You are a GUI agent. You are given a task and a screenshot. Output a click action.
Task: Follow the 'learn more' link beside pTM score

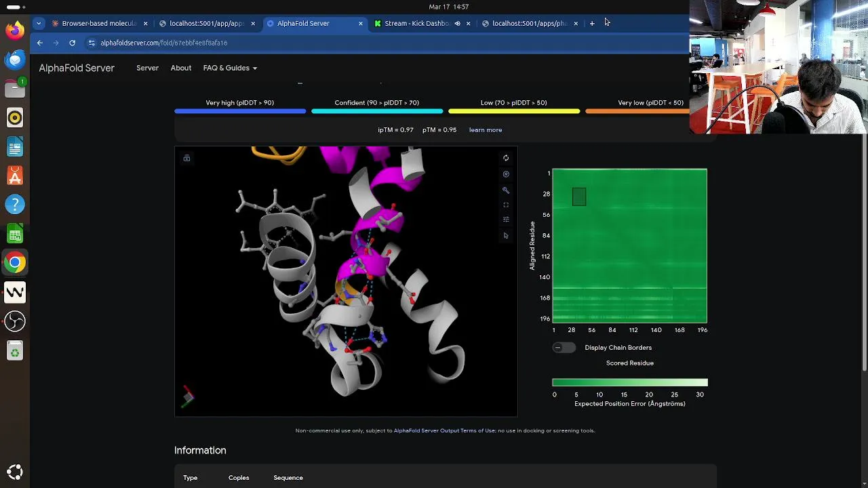click(x=486, y=130)
